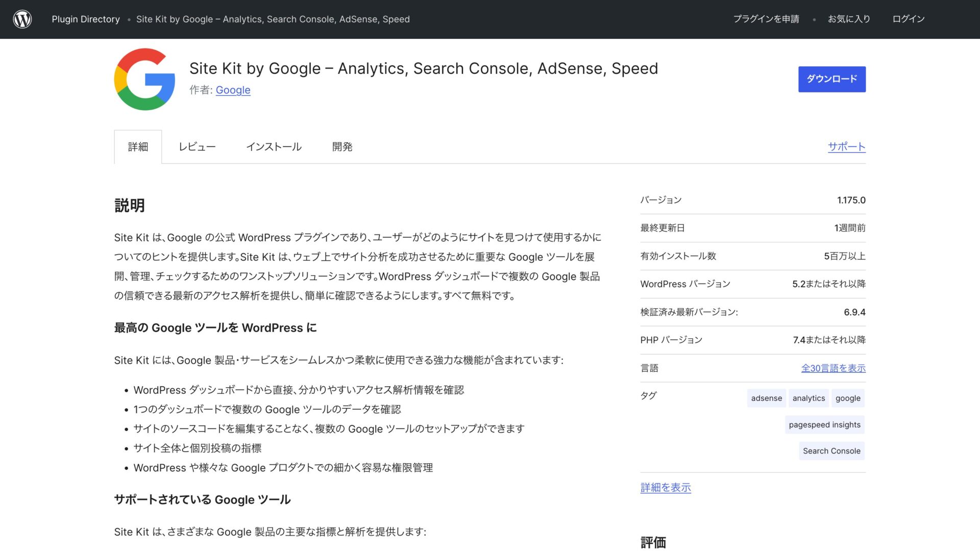This screenshot has height=555, width=980.
Task: Select the adsense tag
Action: click(x=766, y=398)
